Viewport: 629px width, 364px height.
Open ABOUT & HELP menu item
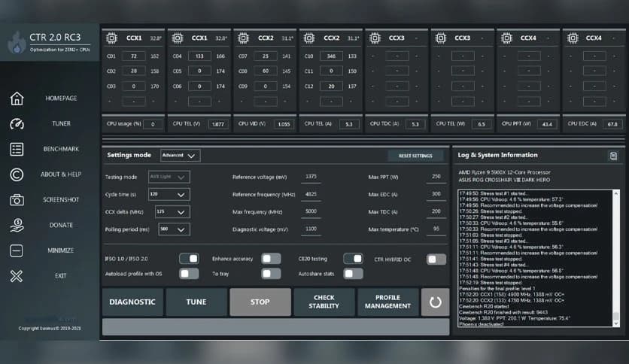tap(61, 174)
